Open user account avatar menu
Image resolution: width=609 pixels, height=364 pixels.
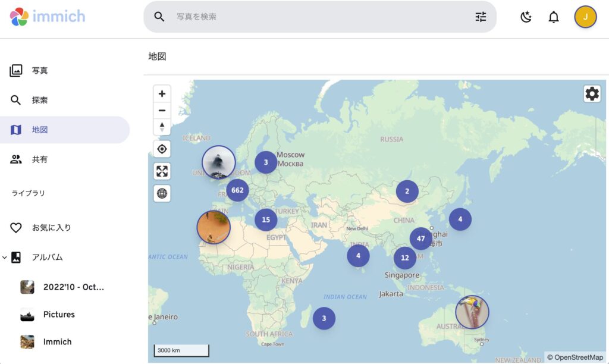pos(585,17)
